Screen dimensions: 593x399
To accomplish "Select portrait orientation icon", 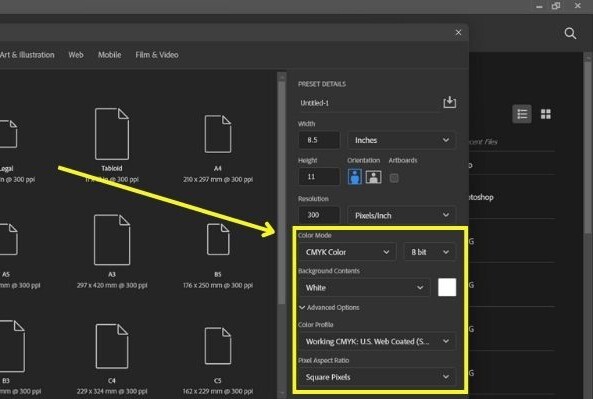I will (x=354, y=177).
